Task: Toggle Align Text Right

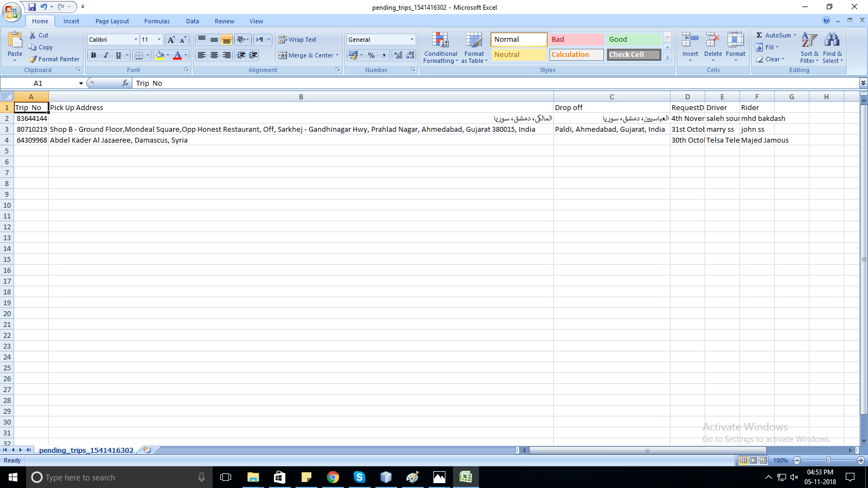Action: pos(227,55)
